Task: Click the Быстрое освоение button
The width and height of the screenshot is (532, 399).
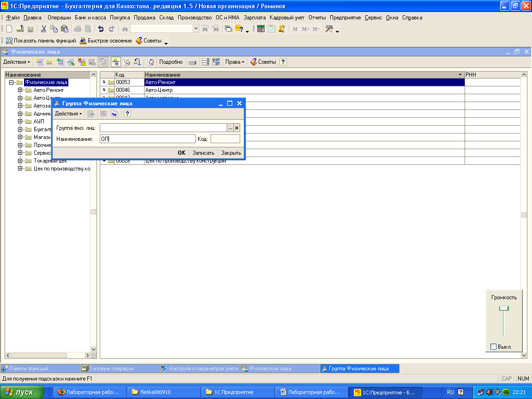Action: [x=105, y=41]
